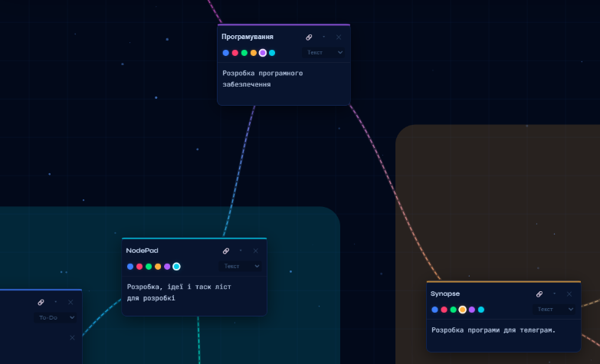Edit text 'Розробка програми для телеграм.'
The image size is (600, 364).
click(x=493, y=330)
